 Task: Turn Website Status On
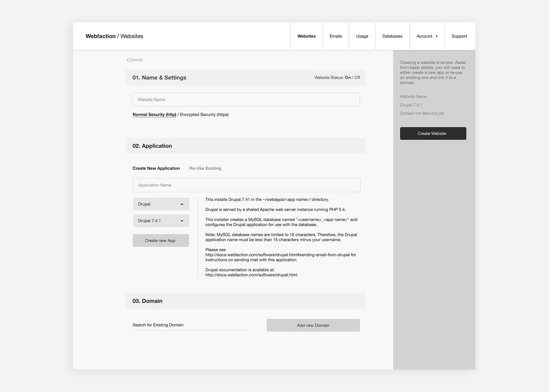(348, 78)
